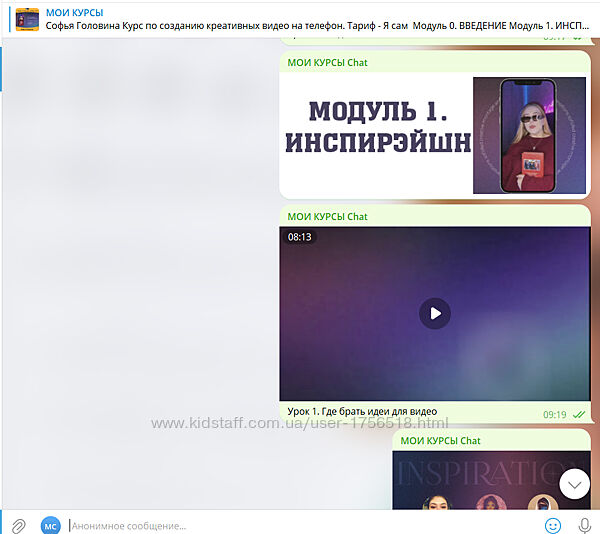The width and height of the screenshot is (600, 534).
Task: Click the 09:19 message timestamp
Action: click(554, 414)
